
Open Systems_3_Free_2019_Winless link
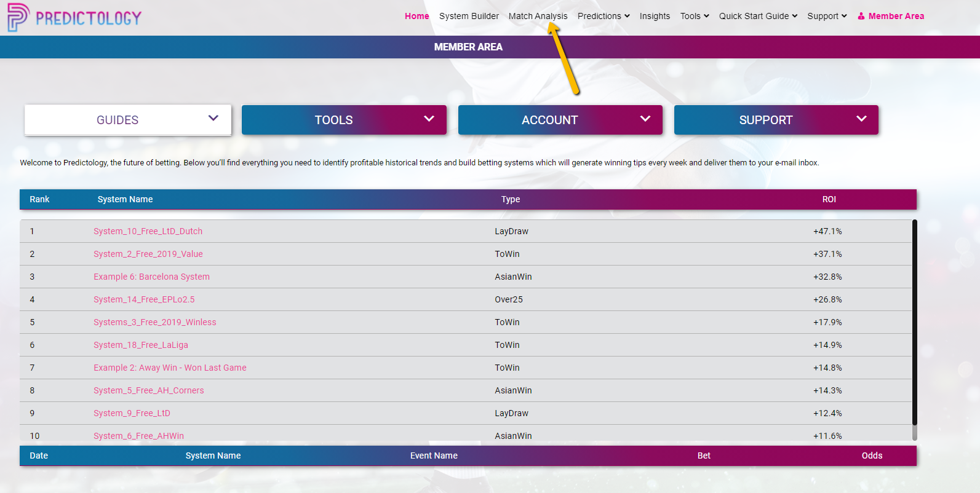pyautogui.click(x=154, y=322)
